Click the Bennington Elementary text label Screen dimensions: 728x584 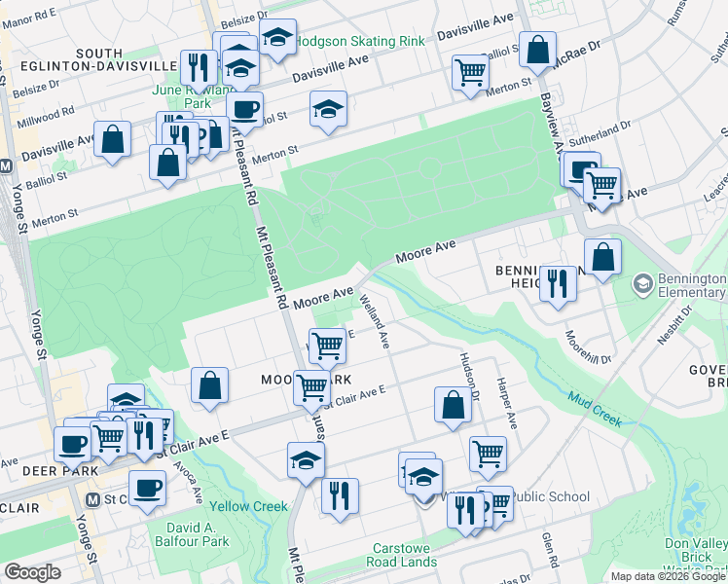[692, 285]
